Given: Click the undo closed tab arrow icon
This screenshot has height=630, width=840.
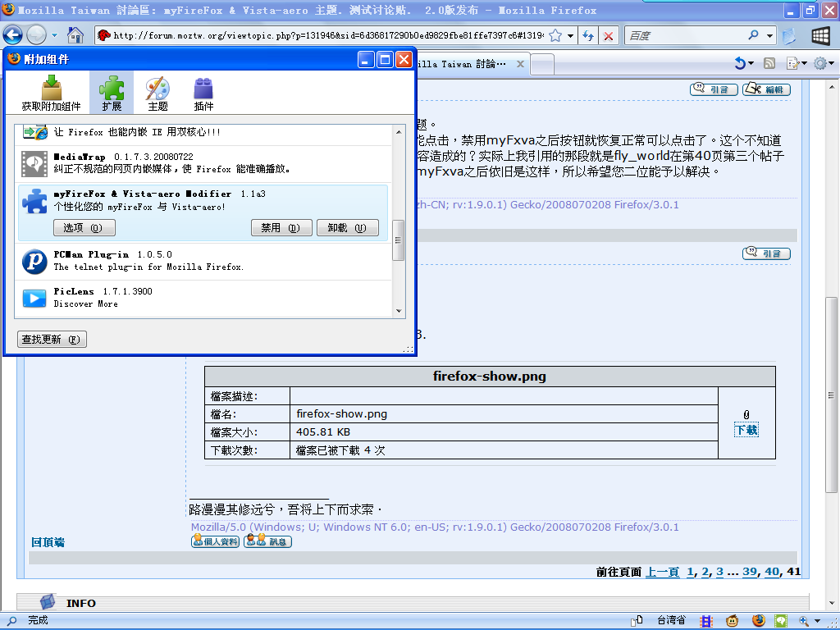Looking at the screenshot, I should (x=740, y=63).
